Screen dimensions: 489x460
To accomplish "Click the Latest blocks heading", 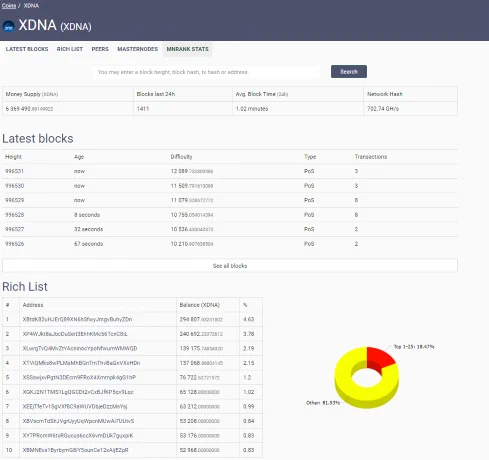I will click(38, 139).
